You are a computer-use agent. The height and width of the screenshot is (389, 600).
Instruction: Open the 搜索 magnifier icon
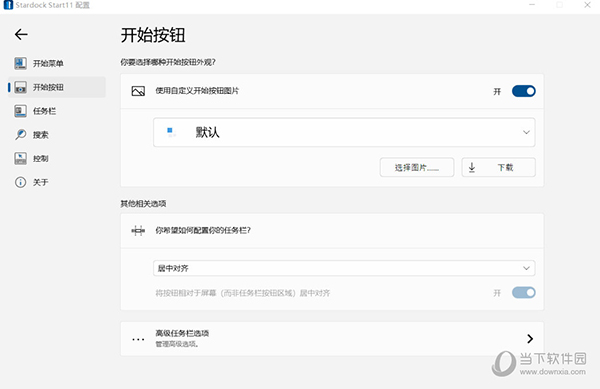21,135
